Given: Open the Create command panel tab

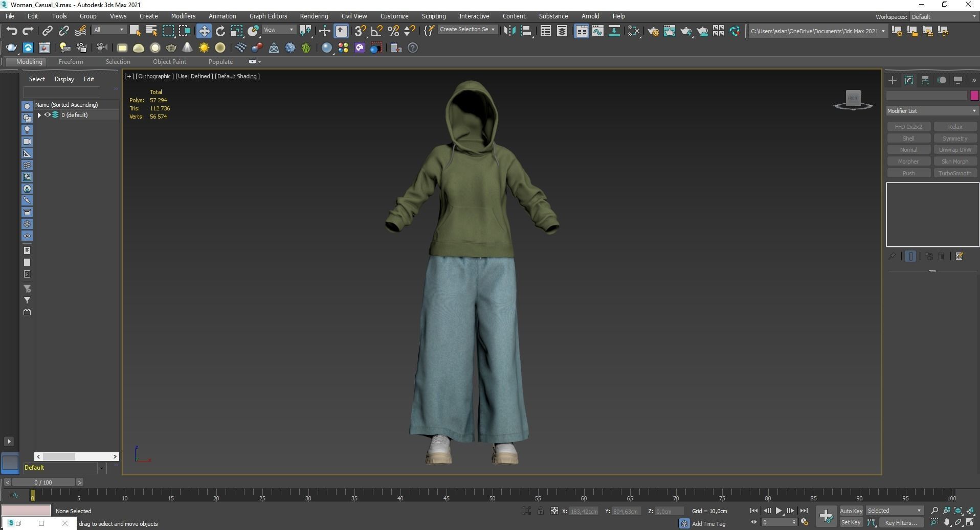Looking at the screenshot, I should tap(893, 80).
